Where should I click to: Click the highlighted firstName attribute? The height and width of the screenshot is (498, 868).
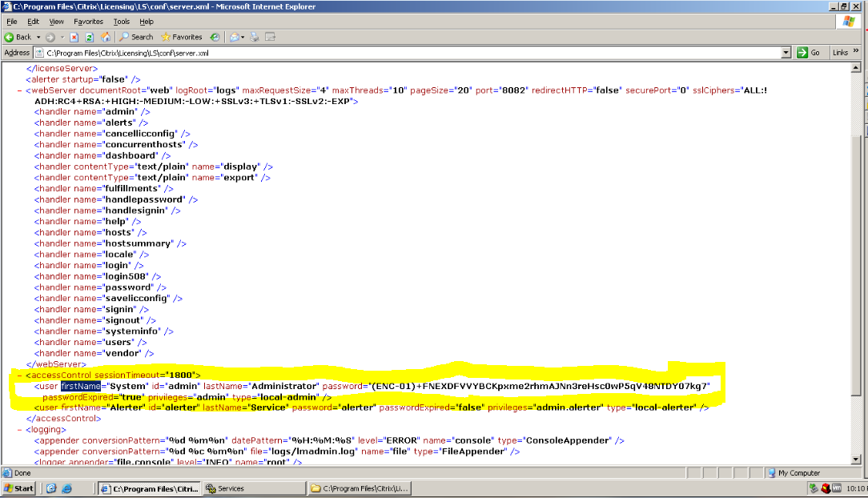81,386
